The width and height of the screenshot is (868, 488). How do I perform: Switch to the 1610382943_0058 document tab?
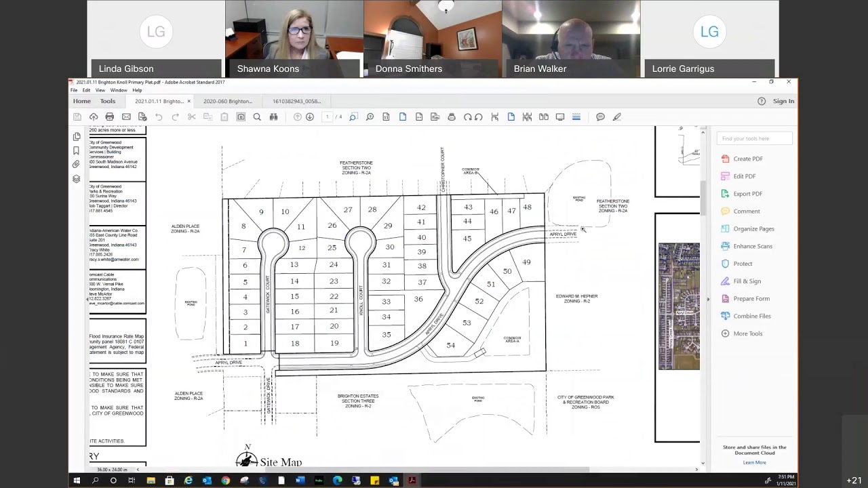297,101
